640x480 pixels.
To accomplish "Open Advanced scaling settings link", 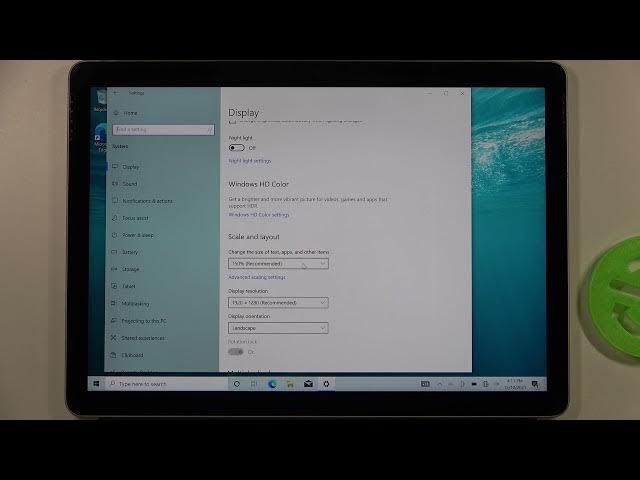I will 257,277.
